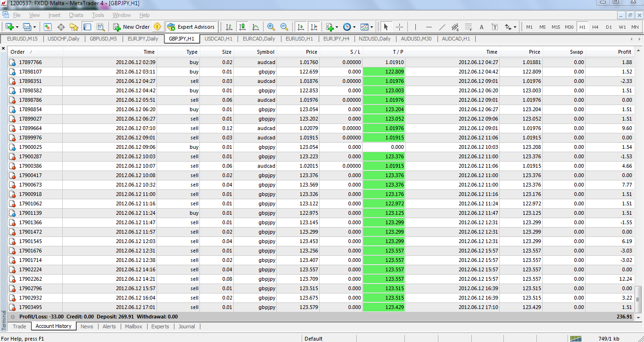
Task: Switch chart to Bar Chart mode
Action: click(229, 27)
